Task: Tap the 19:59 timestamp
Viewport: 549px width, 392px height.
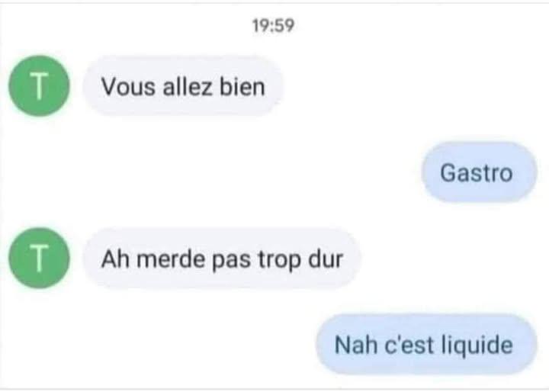Action: 273,26
